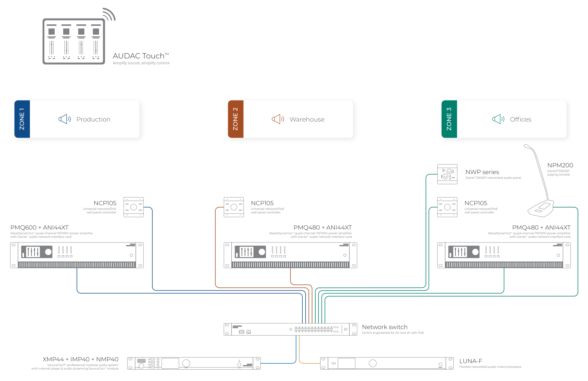The image size is (588, 381).
Task: Click the display panel on Warehouse PMQ480 amplifier
Action: [x=250, y=252]
